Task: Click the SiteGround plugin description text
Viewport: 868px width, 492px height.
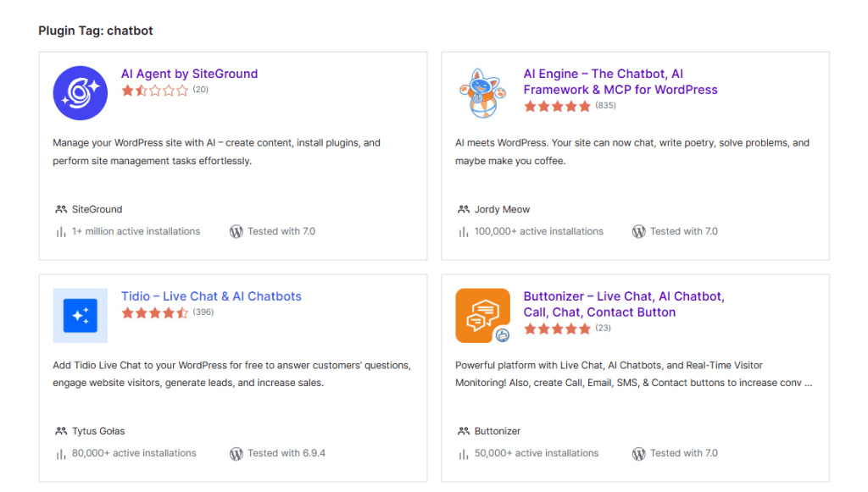Action: [216, 152]
